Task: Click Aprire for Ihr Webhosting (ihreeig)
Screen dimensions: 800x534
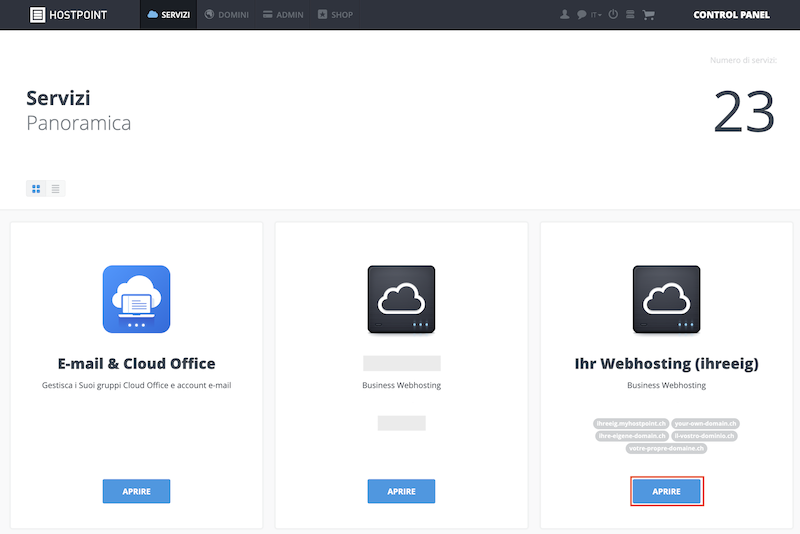Action: click(x=666, y=491)
